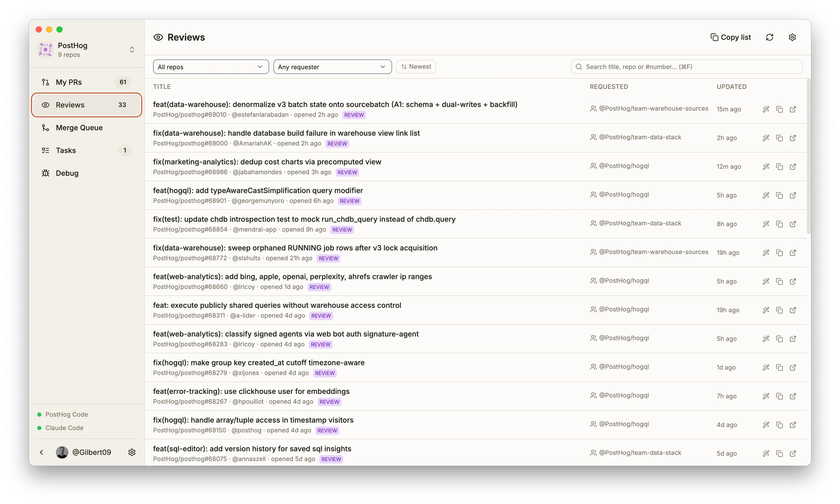
Task: Click the TITLE column header
Action: tap(162, 87)
